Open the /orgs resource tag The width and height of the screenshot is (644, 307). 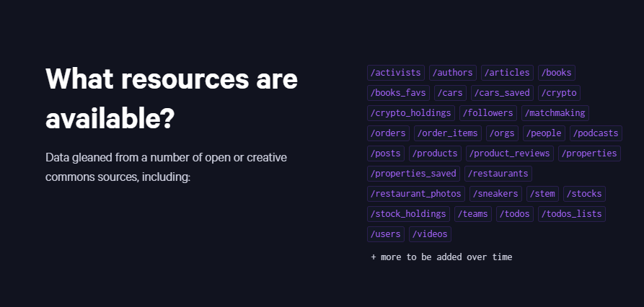point(502,133)
